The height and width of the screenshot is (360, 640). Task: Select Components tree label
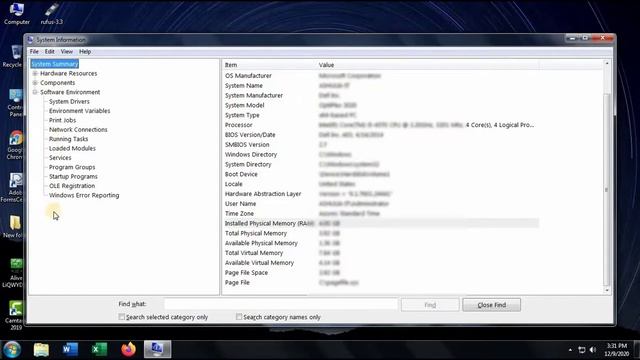point(58,83)
